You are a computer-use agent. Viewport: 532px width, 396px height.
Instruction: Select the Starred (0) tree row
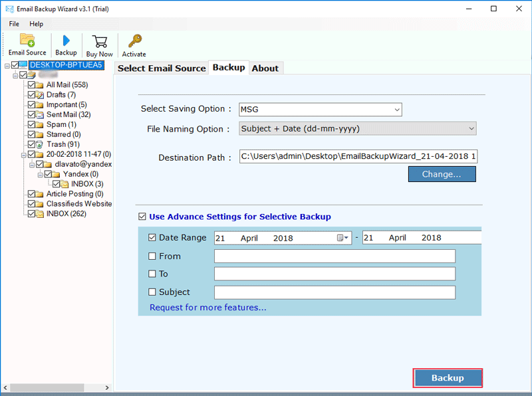[63, 134]
